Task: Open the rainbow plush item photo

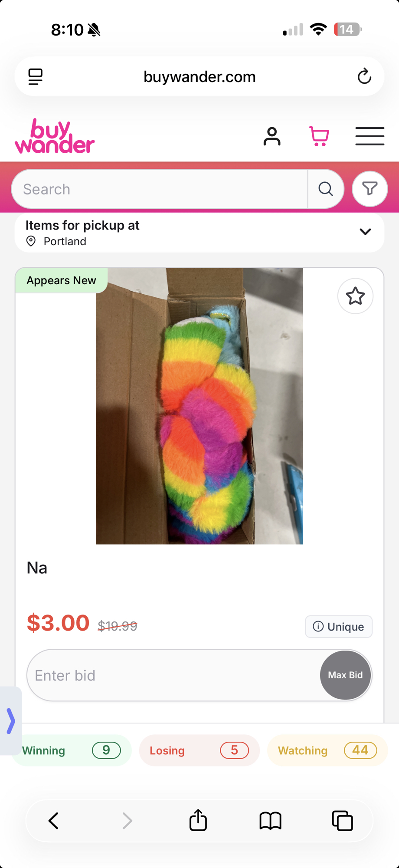Action: pos(199,406)
